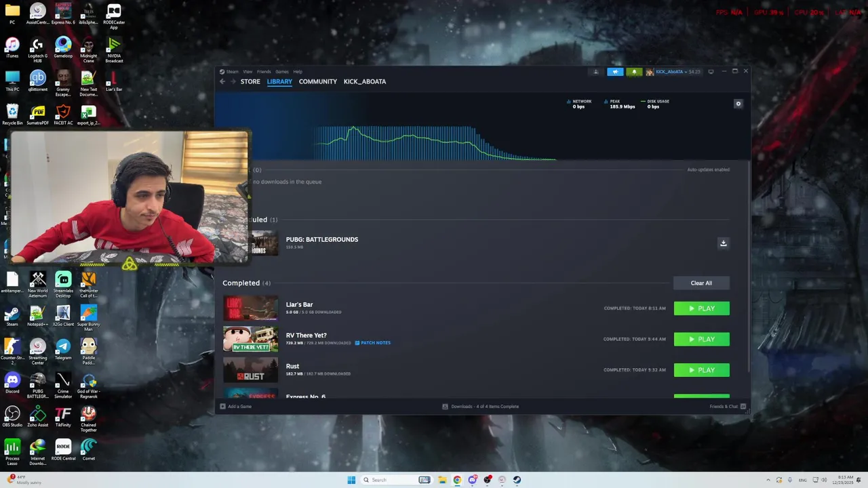Click the Clear All button
Screen dimensions: 868x488
pyautogui.click(x=701, y=283)
